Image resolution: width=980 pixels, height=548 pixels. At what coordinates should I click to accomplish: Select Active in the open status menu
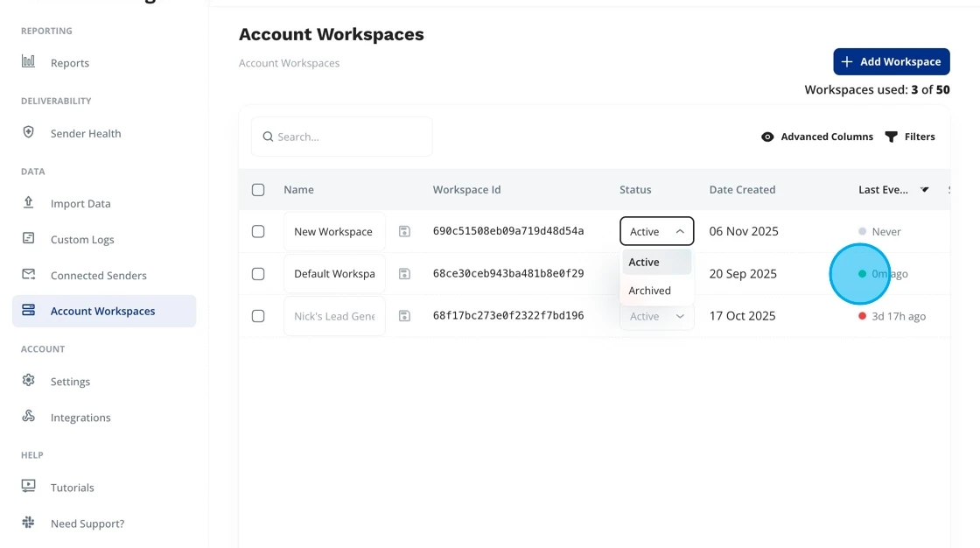click(x=644, y=262)
